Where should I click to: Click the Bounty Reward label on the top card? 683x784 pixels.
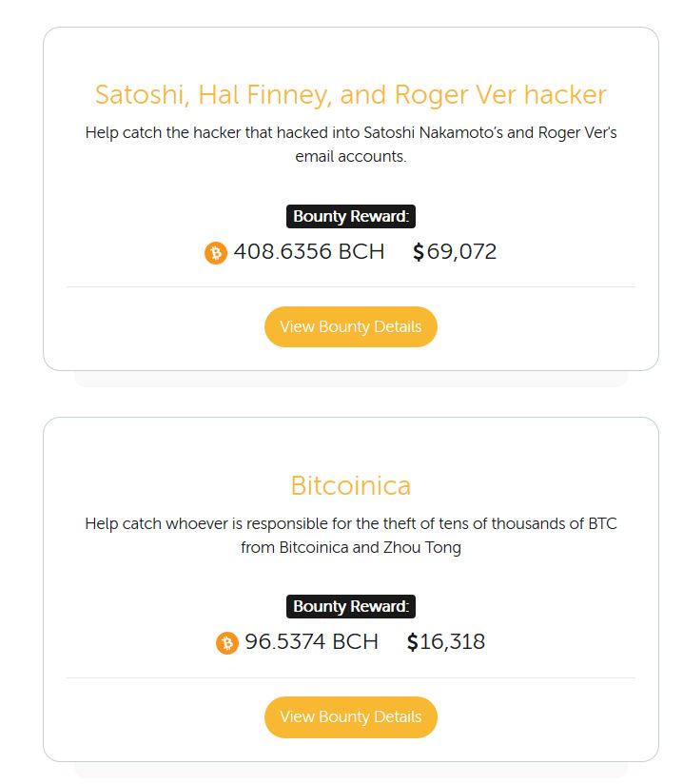(350, 216)
